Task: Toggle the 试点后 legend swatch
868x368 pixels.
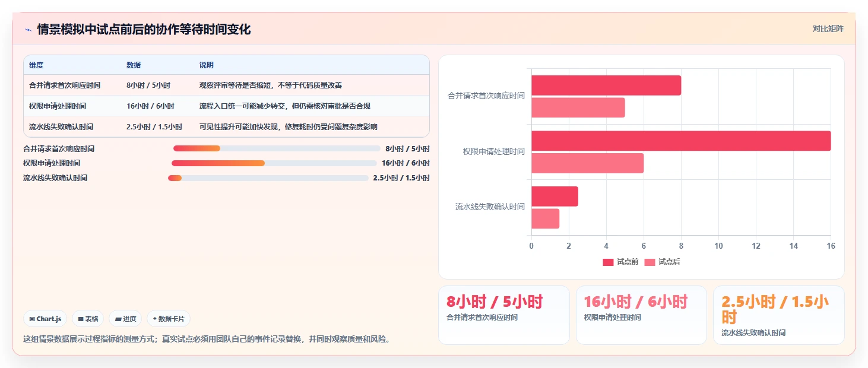Action: 650,262
